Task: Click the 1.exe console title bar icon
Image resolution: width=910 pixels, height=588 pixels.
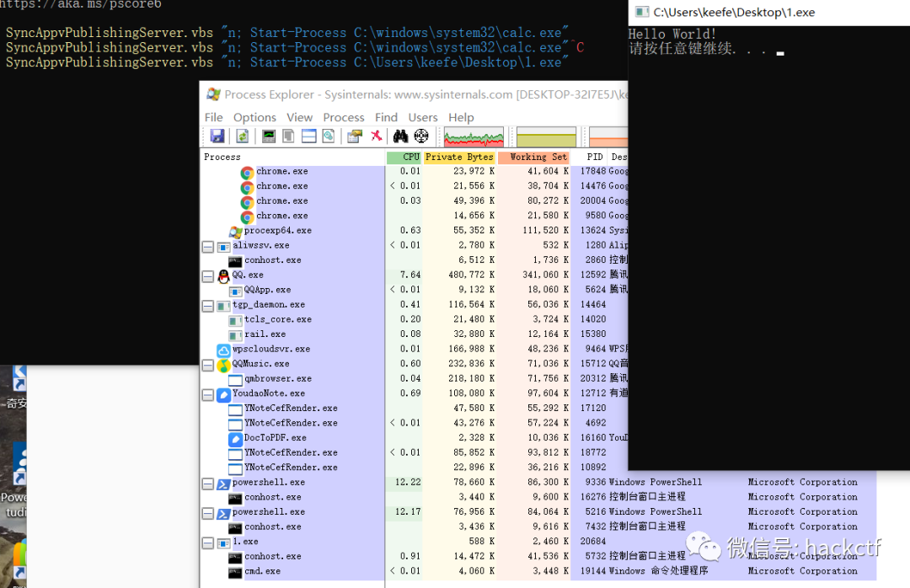Action: pyautogui.click(x=641, y=12)
